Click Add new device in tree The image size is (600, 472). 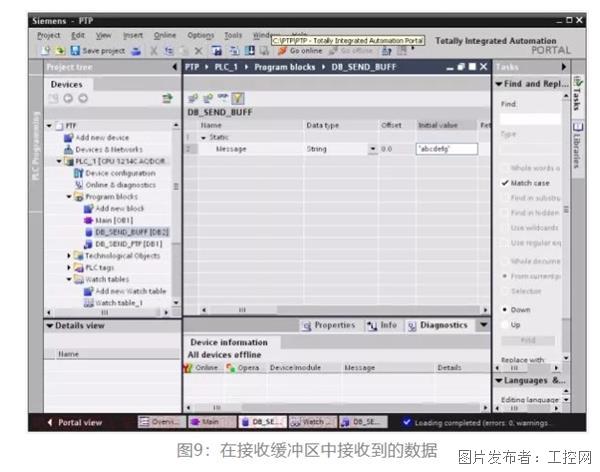point(100,137)
